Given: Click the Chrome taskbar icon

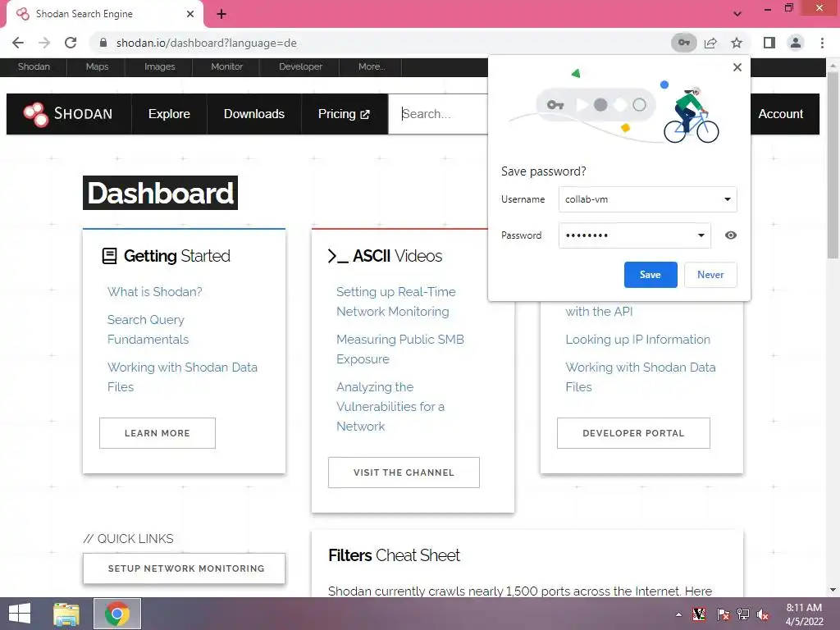Looking at the screenshot, I should point(117,614).
